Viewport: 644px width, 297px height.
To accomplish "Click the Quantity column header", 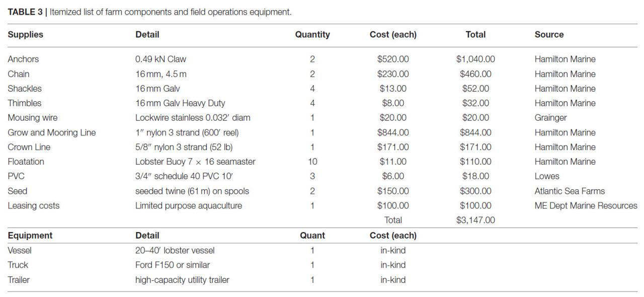I will point(312,35).
